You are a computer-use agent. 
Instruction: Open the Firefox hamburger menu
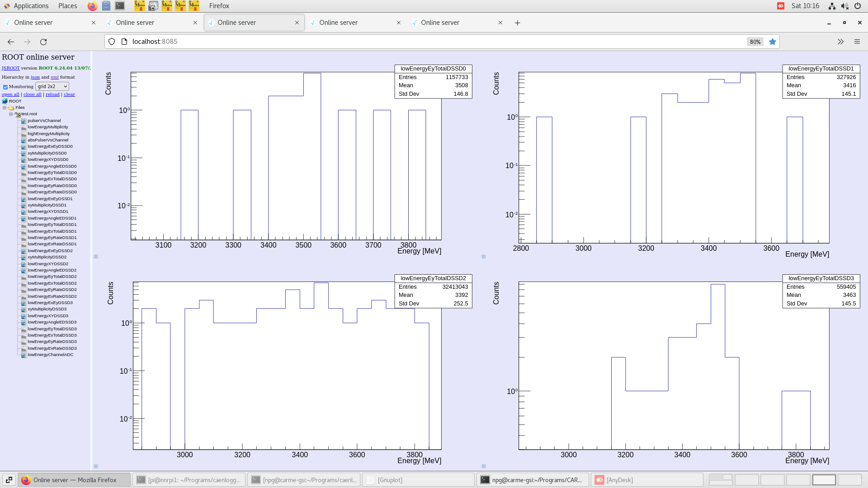(x=857, y=42)
